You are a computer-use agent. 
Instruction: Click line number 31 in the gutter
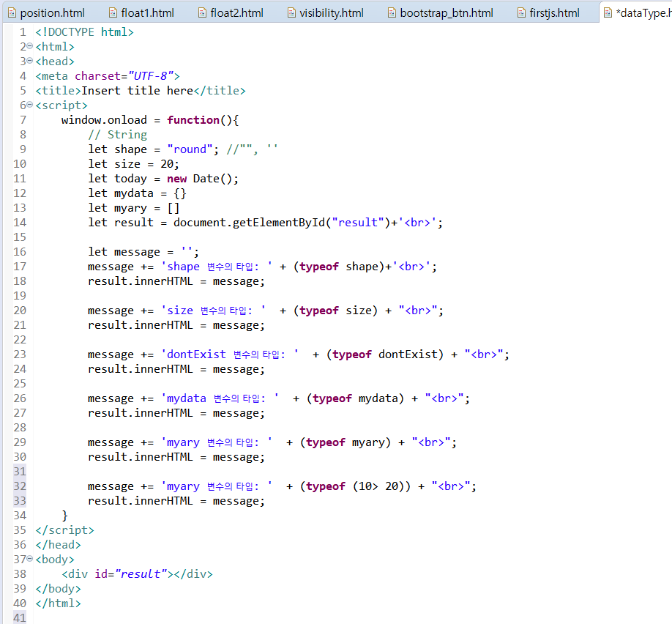[x=20, y=472]
